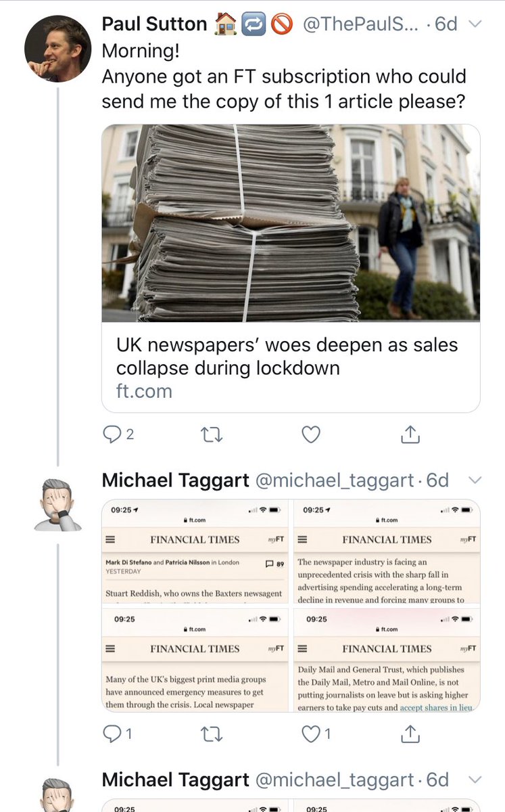Retweet Paul Sutton's FT article tweet
The height and width of the screenshot is (812, 505).
point(212,434)
